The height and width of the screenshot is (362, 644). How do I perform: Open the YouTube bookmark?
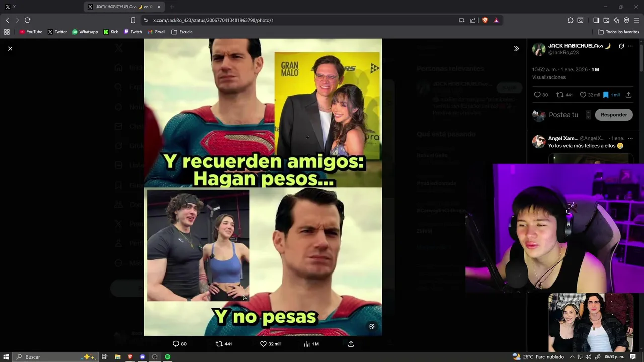click(x=31, y=32)
